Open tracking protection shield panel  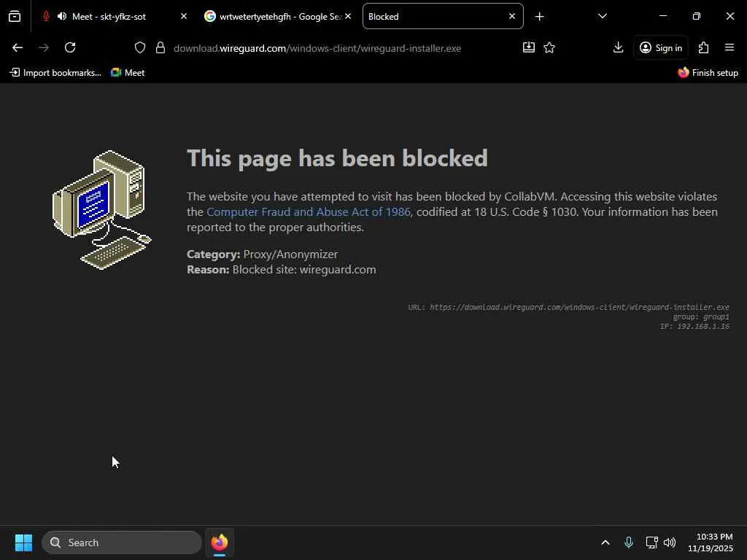pyautogui.click(x=139, y=47)
